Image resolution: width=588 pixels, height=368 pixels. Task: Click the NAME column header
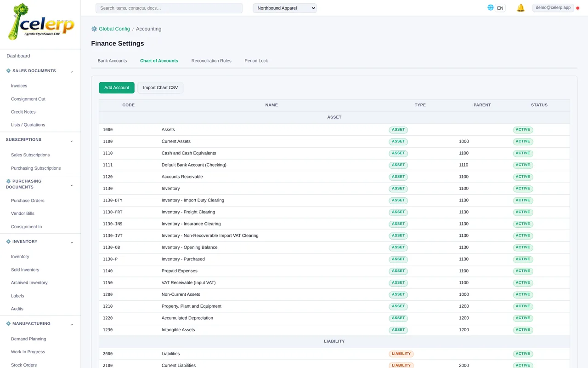[271, 105]
